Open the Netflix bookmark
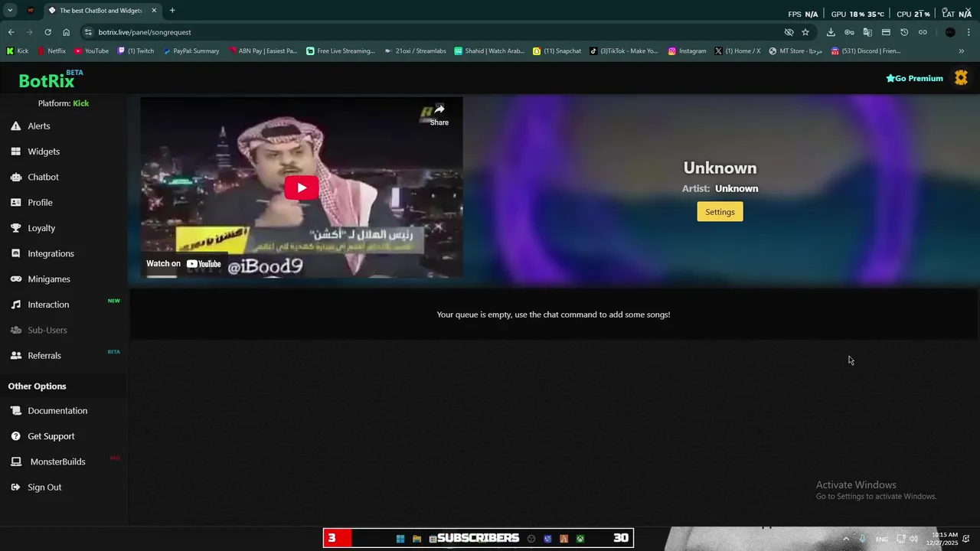The width and height of the screenshot is (980, 551). 52,51
